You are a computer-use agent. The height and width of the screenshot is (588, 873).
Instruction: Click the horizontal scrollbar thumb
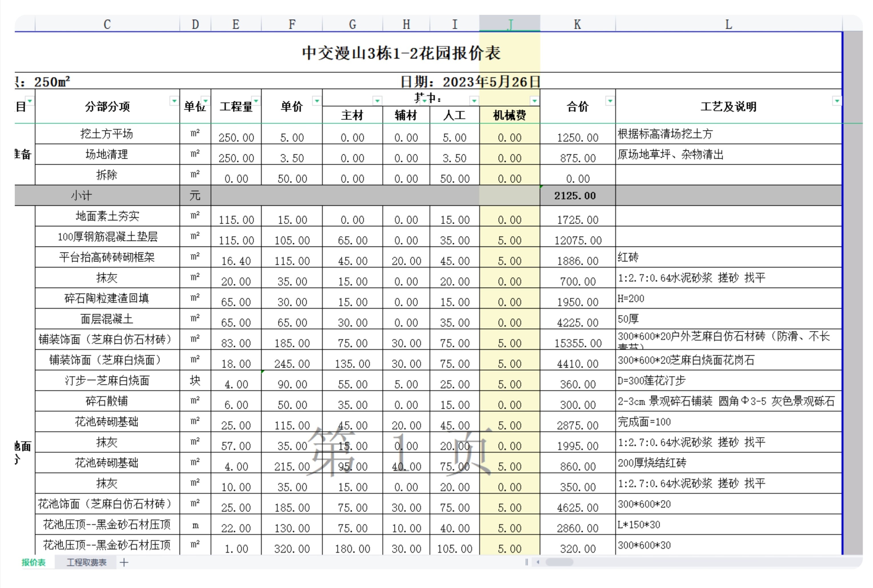point(559,562)
